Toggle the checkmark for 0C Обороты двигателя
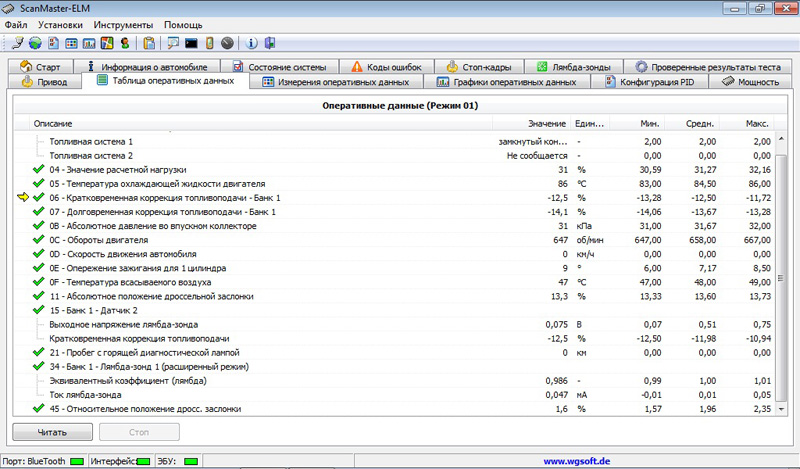800x469 pixels. pyautogui.click(x=39, y=239)
